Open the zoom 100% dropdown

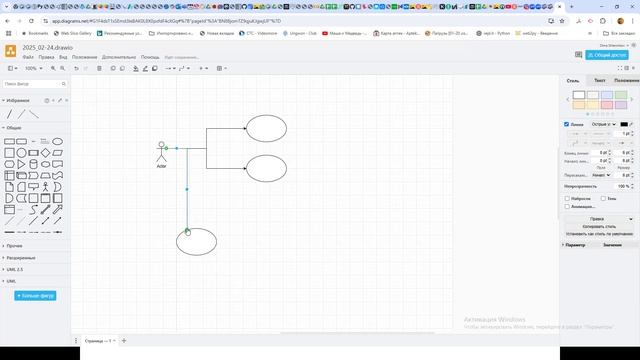point(33,68)
